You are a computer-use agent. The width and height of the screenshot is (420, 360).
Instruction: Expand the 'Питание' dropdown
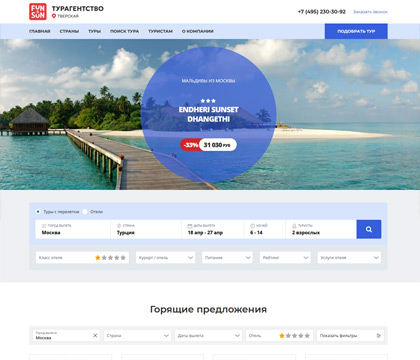[x=227, y=258]
